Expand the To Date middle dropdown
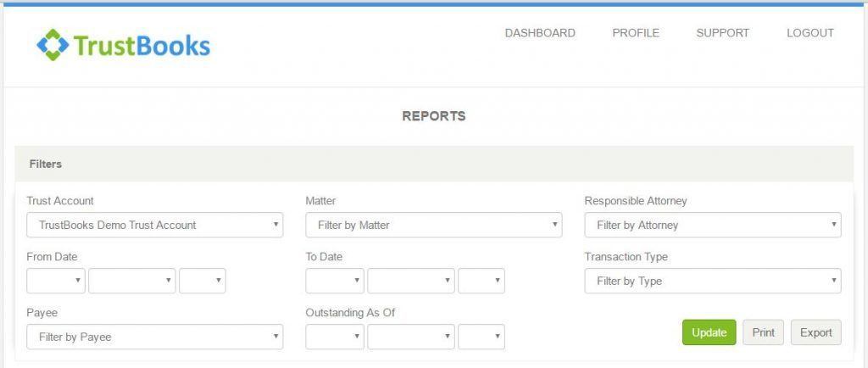This screenshot has height=368, width=868. (x=410, y=282)
